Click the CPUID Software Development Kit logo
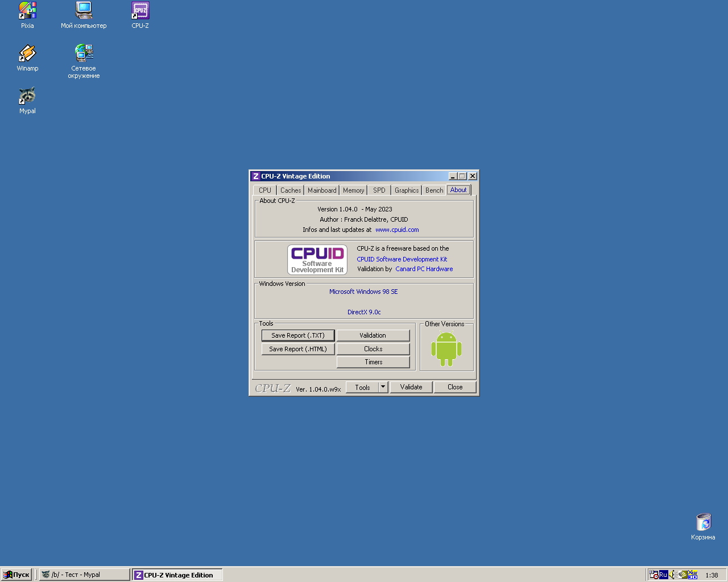The width and height of the screenshot is (728, 582). pyautogui.click(x=317, y=260)
